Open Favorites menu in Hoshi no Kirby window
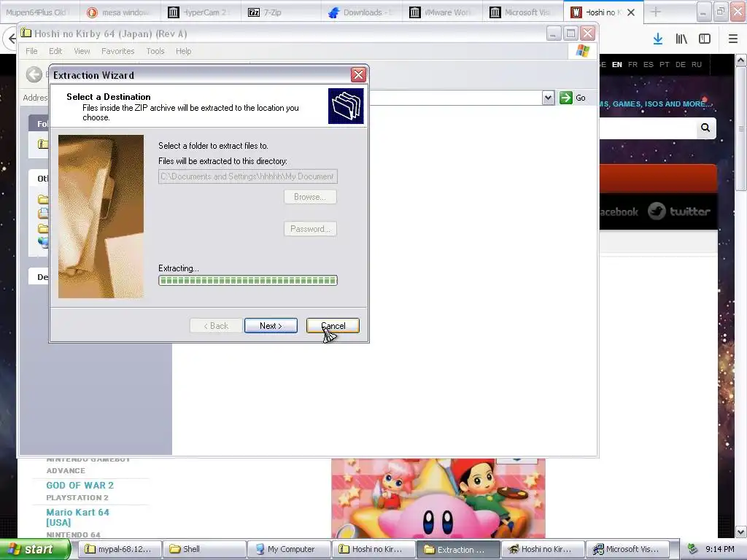This screenshot has width=747, height=560. point(117,51)
